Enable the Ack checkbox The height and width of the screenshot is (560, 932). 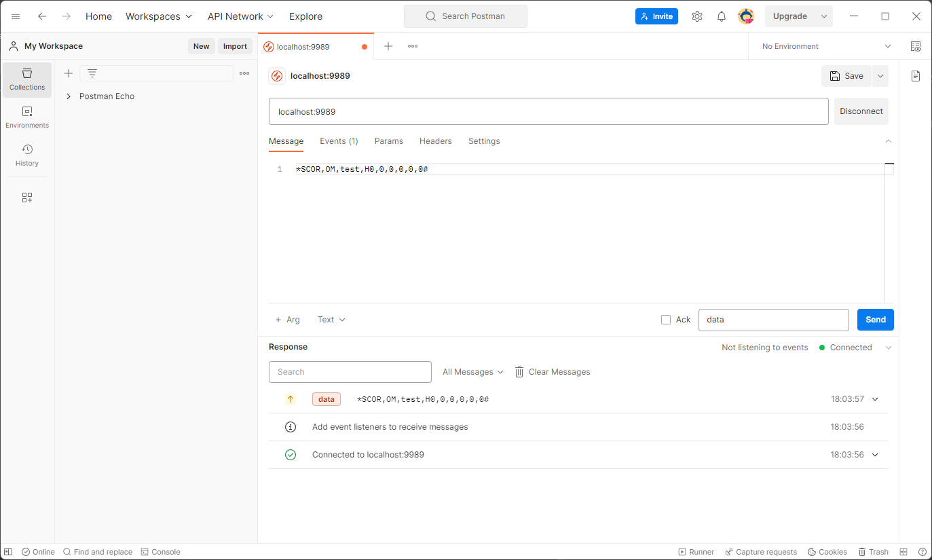pyautogui.click(x=666, y=320)
